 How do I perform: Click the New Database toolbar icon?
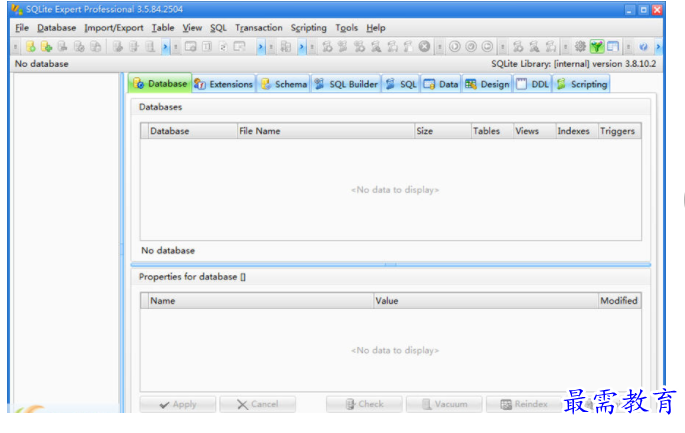(31, 46)
